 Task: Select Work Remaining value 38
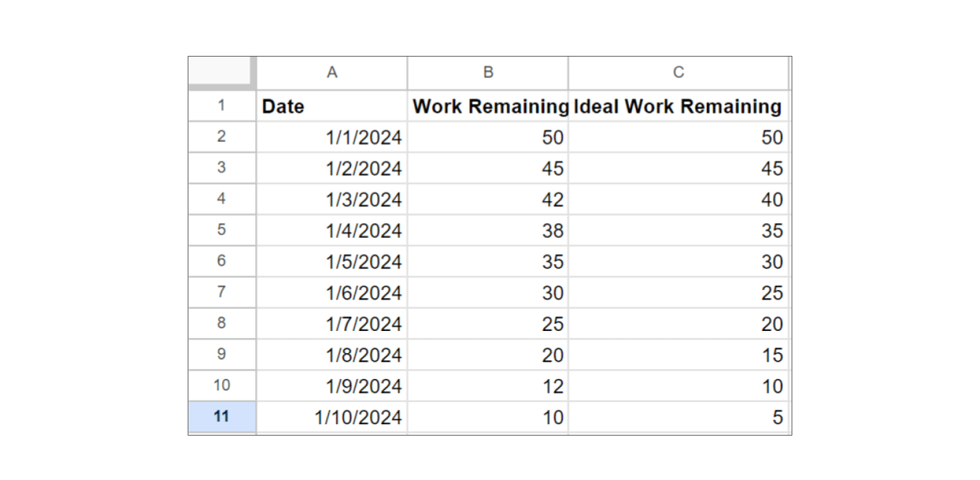click(x=488, y=231)
